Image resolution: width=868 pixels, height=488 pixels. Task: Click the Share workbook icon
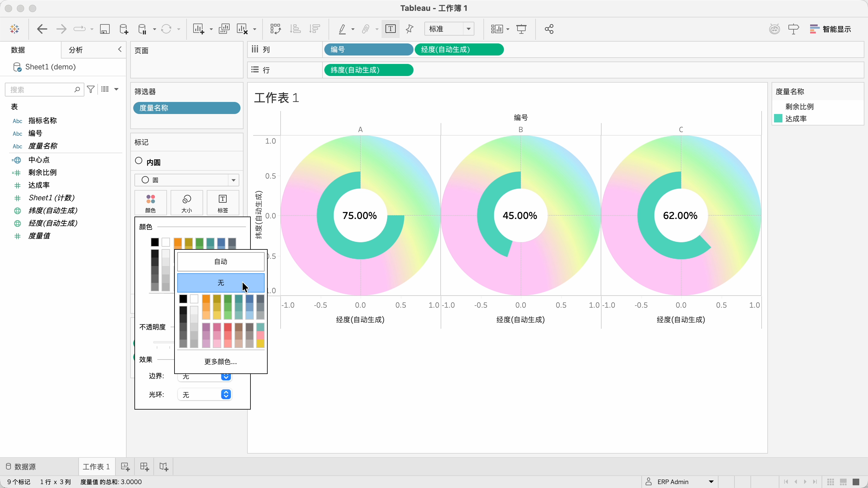549,29
